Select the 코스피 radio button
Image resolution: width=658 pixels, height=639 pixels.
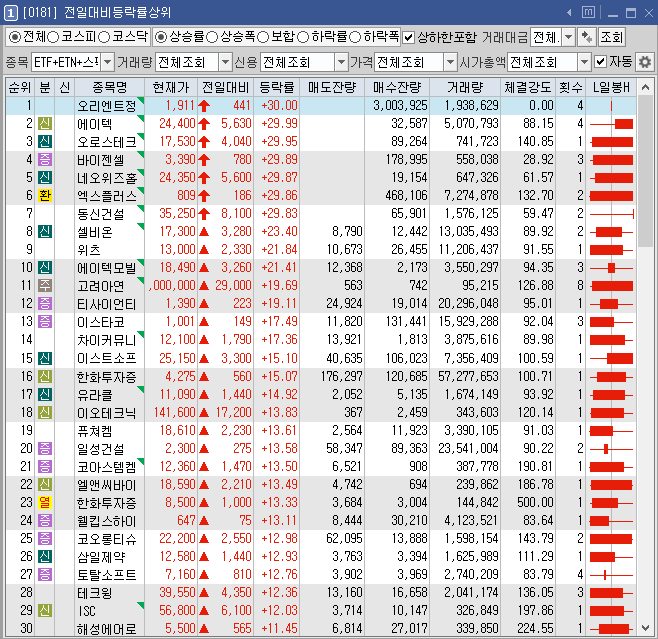pos(53,37)
